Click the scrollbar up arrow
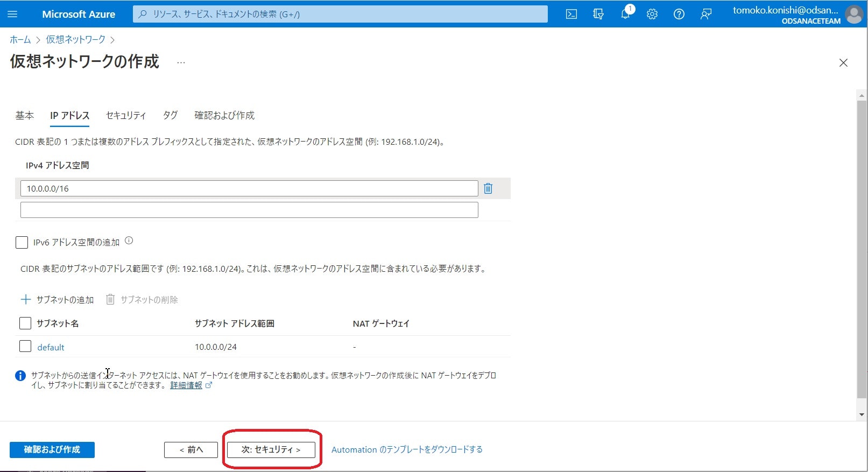Screen dimensions: 868x472 tap(862, 96)
